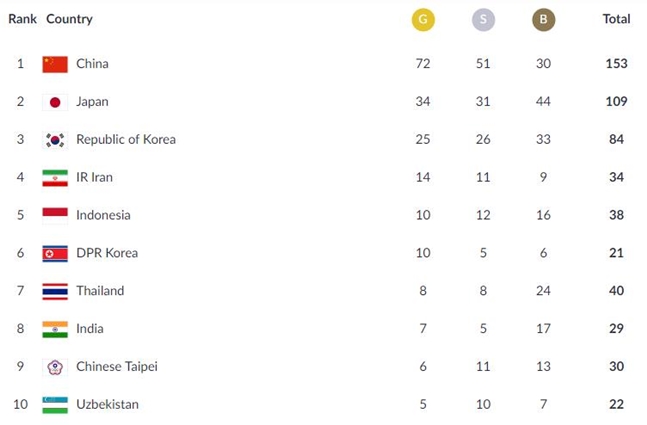Open the China country name link
647x425 pixels.
(x=92, y=64)
